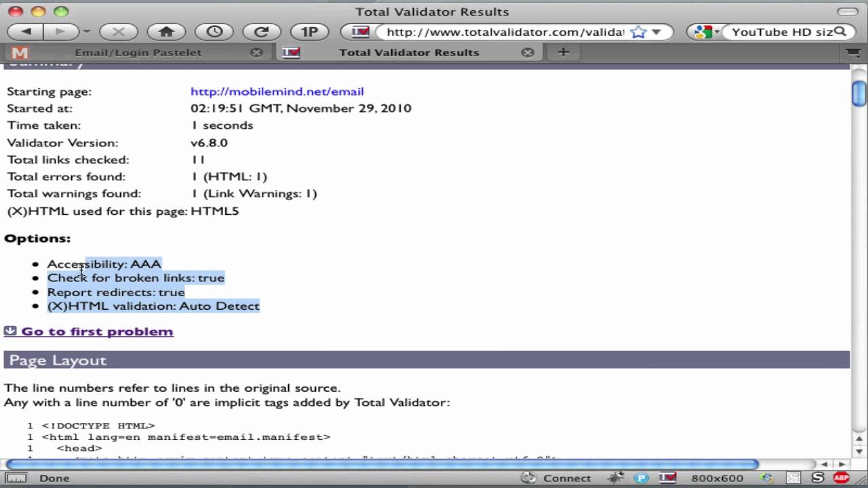Open the mobilemind.net/email starting page link
This screenshot has width=868, height=488.
(277, 91)
